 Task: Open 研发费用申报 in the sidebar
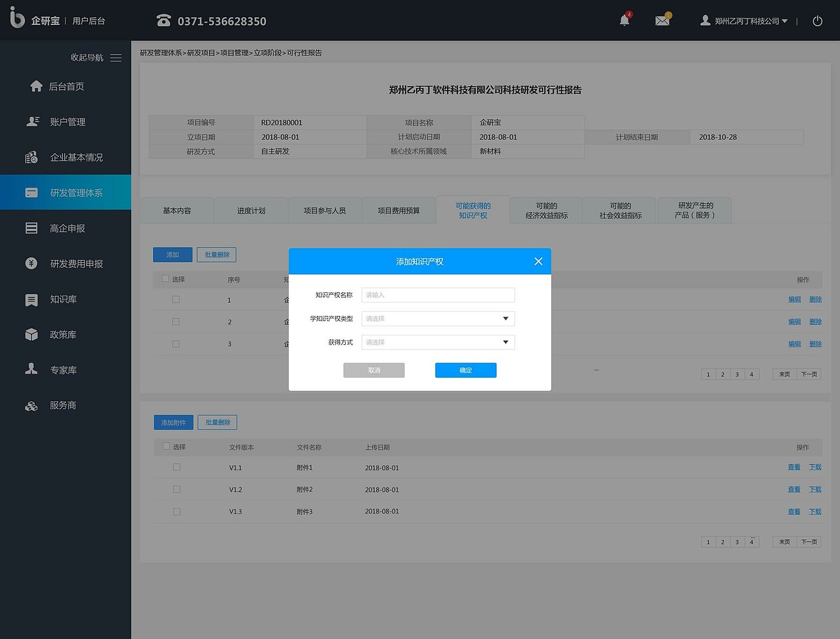pyautogui.click(x=77, y=264)
